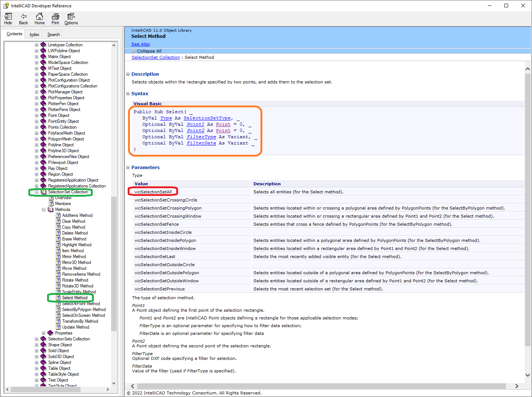Switch to the Index tab

tap(34, 35)
